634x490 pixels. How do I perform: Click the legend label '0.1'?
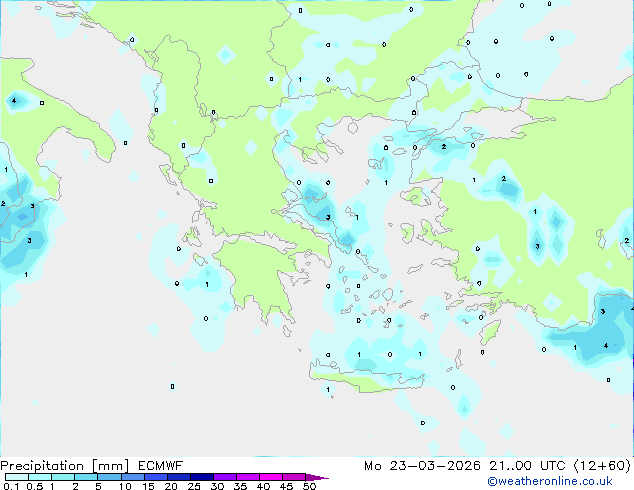11,486
